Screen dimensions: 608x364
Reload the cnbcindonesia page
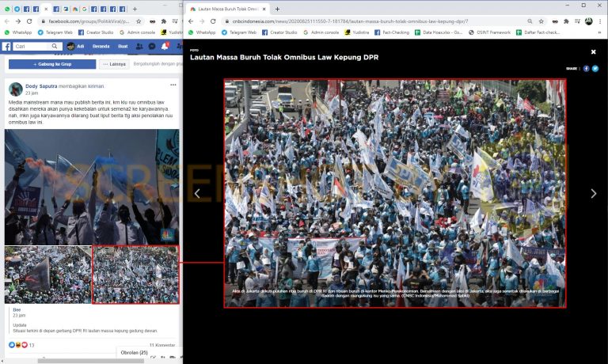(x=213, y=21)
